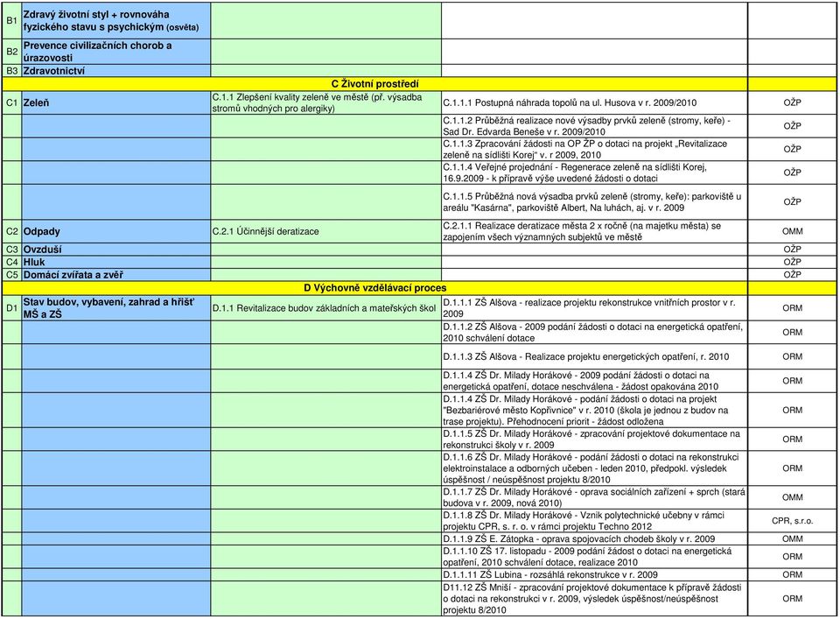840x619 pixels.
Task: Click 'OŽP' in the Hluk row
Action: 793,262
